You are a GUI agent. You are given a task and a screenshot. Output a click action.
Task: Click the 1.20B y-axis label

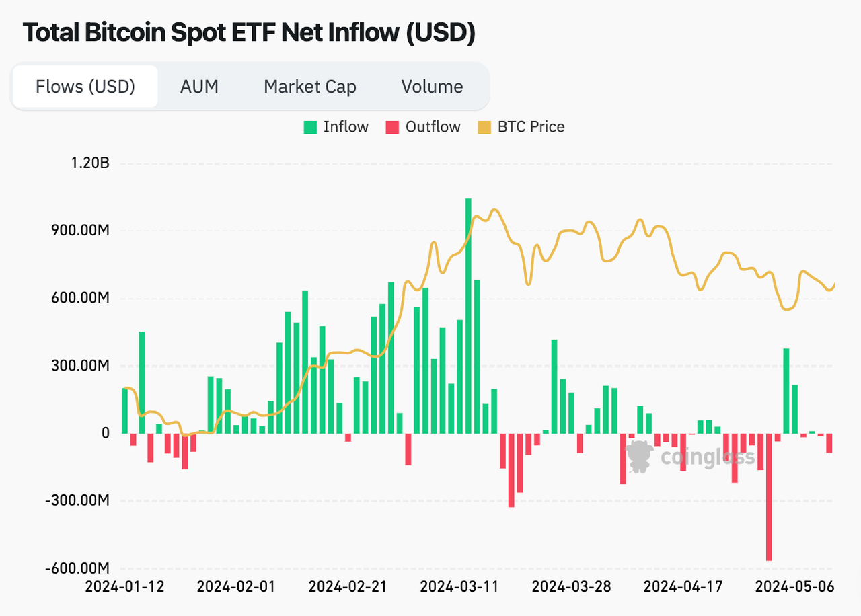[x=89, y=163]
